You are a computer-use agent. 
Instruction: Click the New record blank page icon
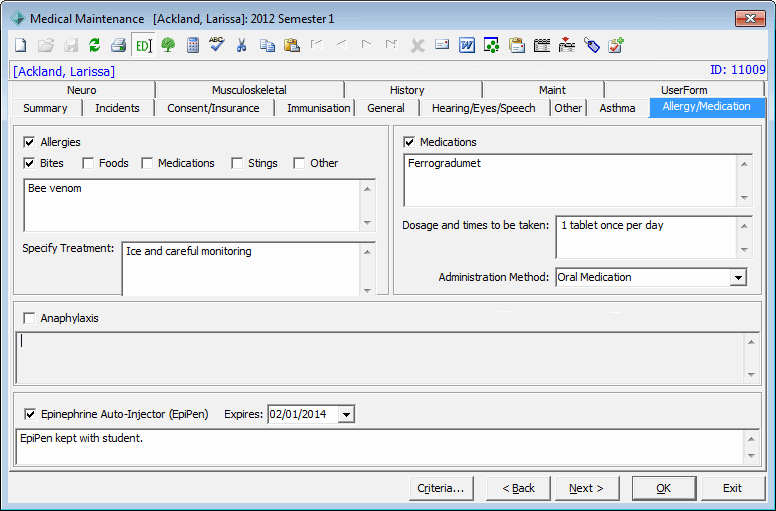click(x=20, y=46)
